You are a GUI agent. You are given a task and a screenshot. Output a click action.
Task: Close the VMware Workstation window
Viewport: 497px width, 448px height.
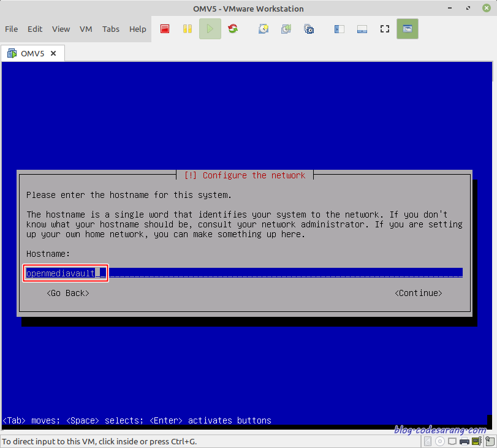(487, 8)
